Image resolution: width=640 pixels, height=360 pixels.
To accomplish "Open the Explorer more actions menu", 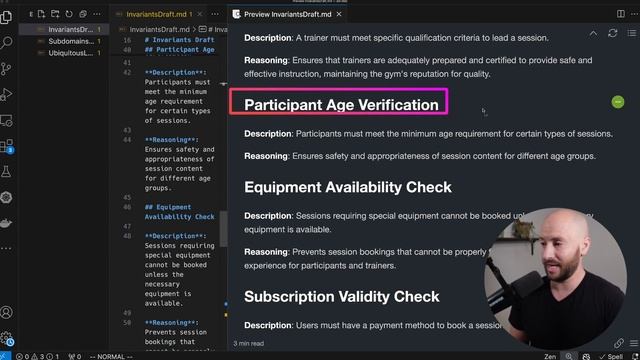I will pyautogui.click(x=97, y=14).
